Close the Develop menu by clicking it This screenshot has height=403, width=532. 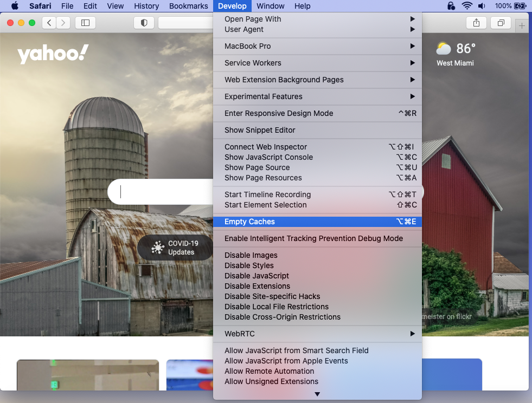232,6
